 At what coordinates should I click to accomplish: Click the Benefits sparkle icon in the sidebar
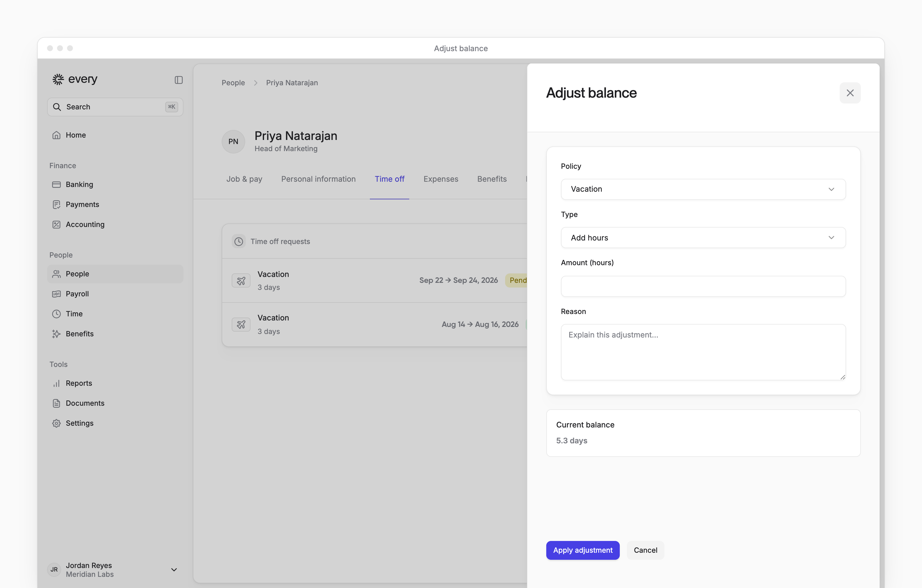point(56,334)
